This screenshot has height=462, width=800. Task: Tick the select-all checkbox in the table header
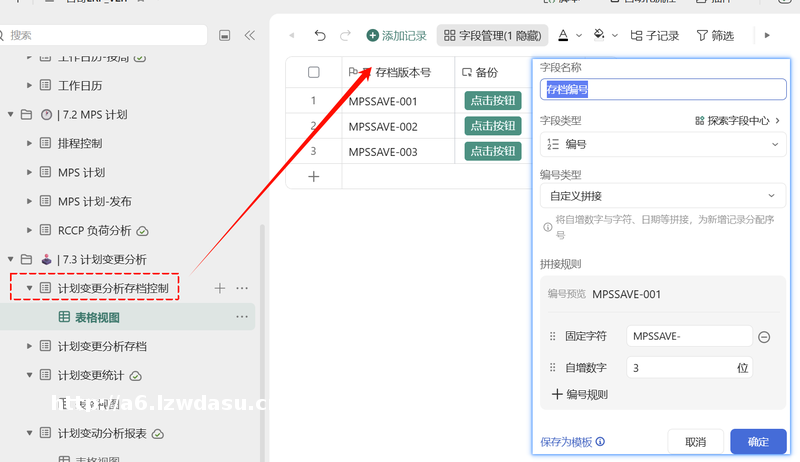pos(314,72)
